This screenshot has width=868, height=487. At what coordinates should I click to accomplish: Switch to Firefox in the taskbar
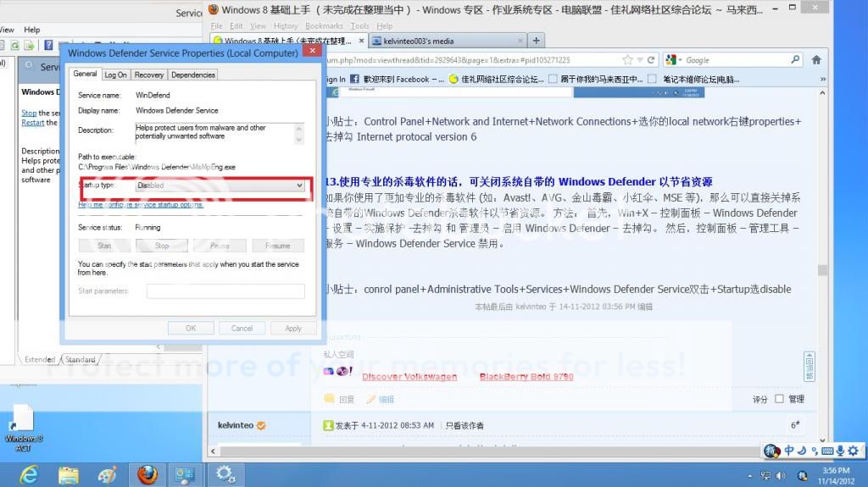click(x=147, y=473)
